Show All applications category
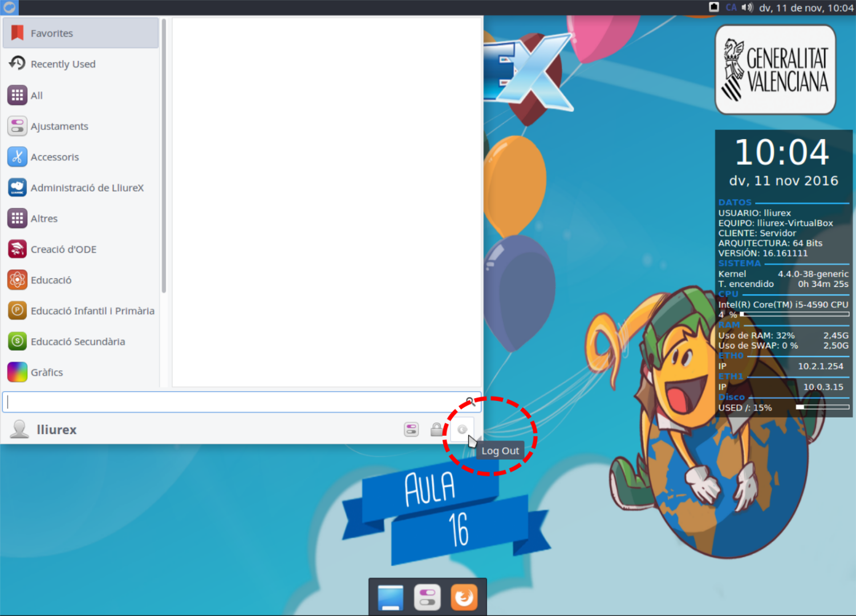Viewport: 856px width, 616px height. pyautogui.click(x=80, y=95)
